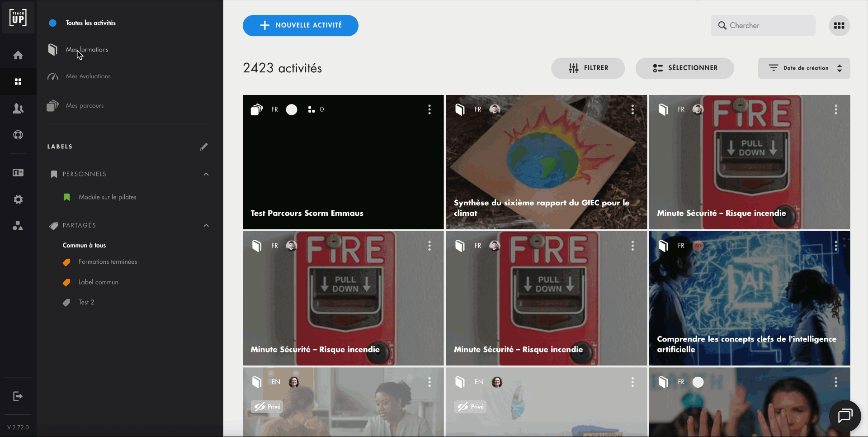Collapse the Partagés labels section
Screen dimensions: 868x437
tap(206, 225)
